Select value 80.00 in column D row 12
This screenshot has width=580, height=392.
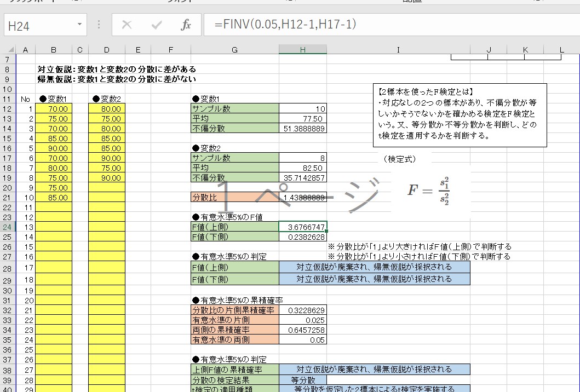107,109
